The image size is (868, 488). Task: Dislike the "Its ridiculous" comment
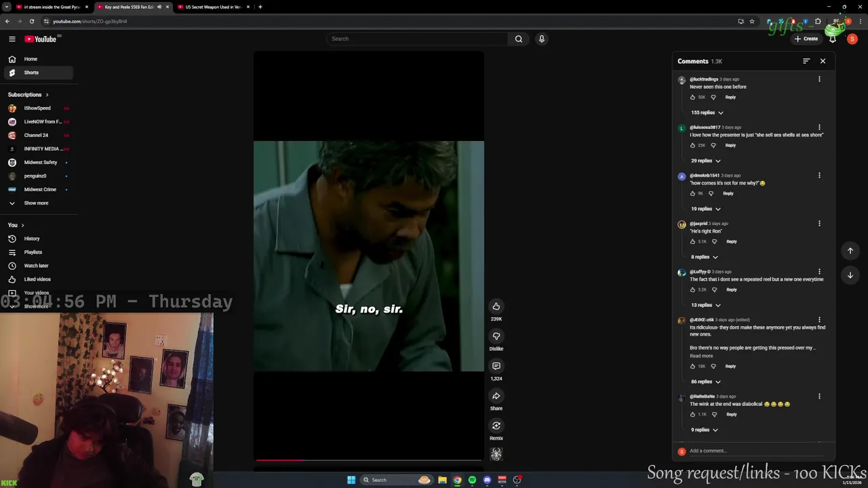pos(713,366)
